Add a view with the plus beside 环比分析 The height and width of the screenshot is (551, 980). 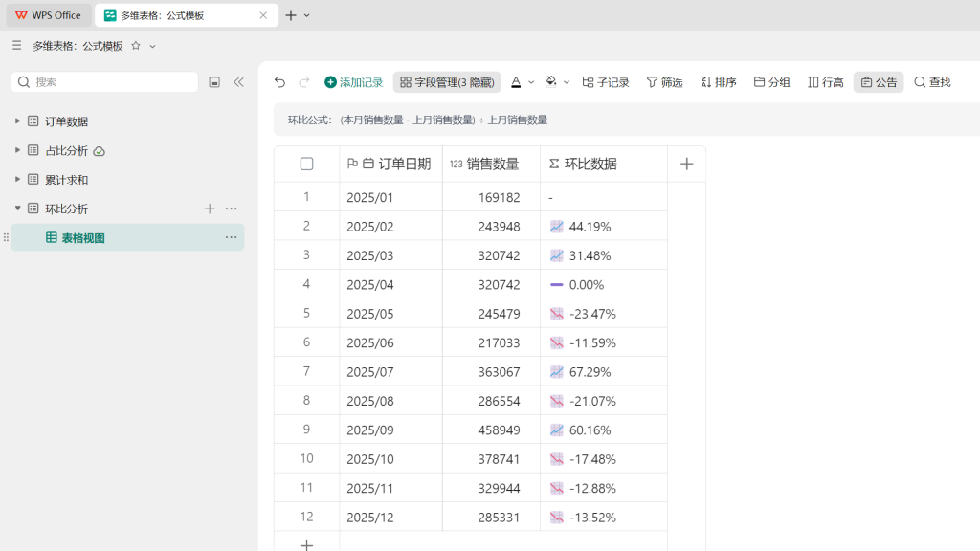210,209
